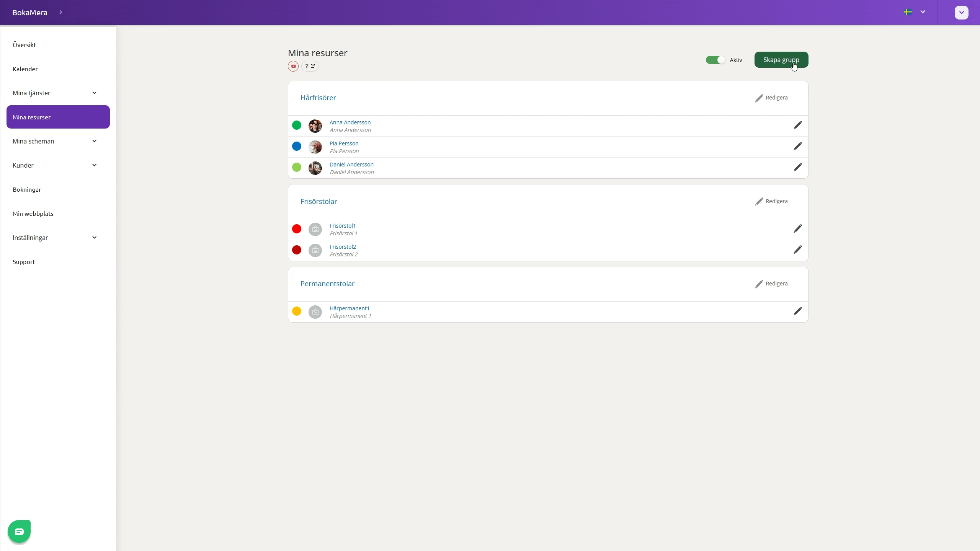
Task: Open the Daniel Andersson resource link
Action: tap(351, 165)
